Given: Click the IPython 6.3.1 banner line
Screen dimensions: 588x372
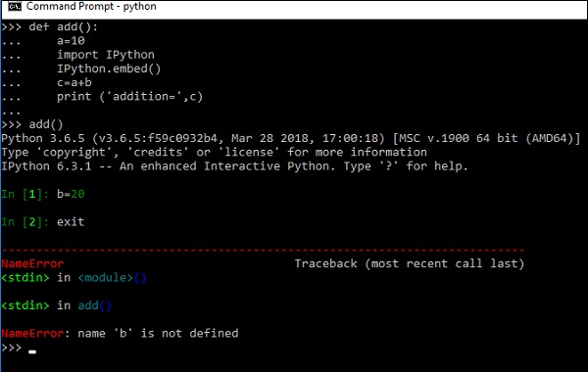Looking at the screenshot, I should pos(235,166).
